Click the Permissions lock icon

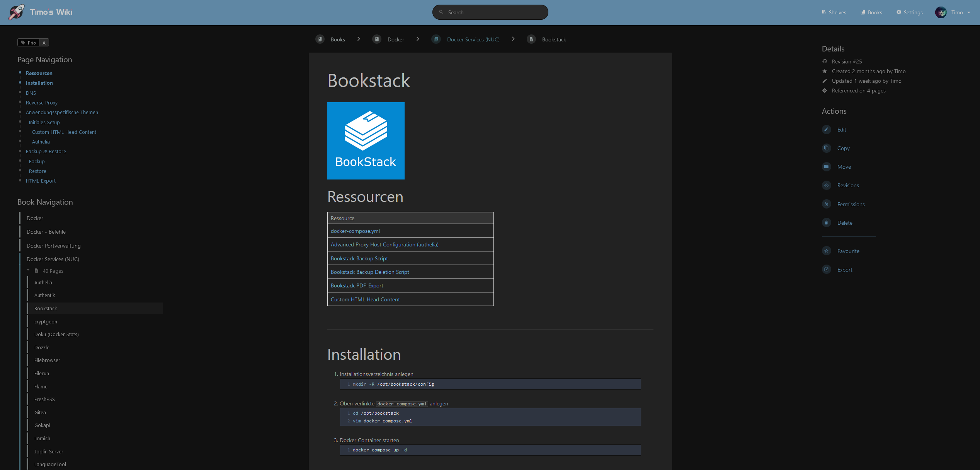click(x=826, y=204)
